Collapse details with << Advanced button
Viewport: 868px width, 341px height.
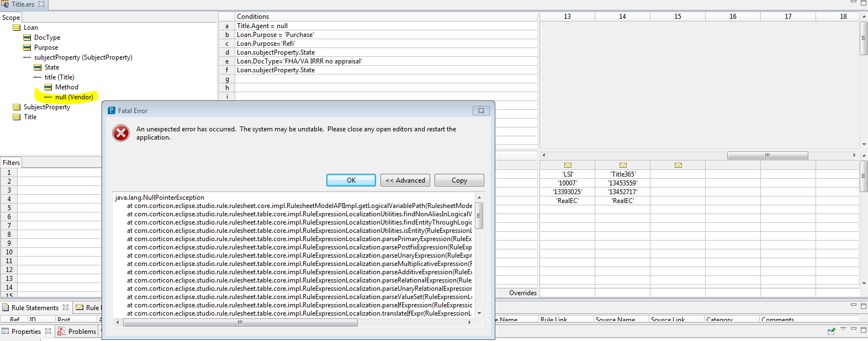coord(405,180)
